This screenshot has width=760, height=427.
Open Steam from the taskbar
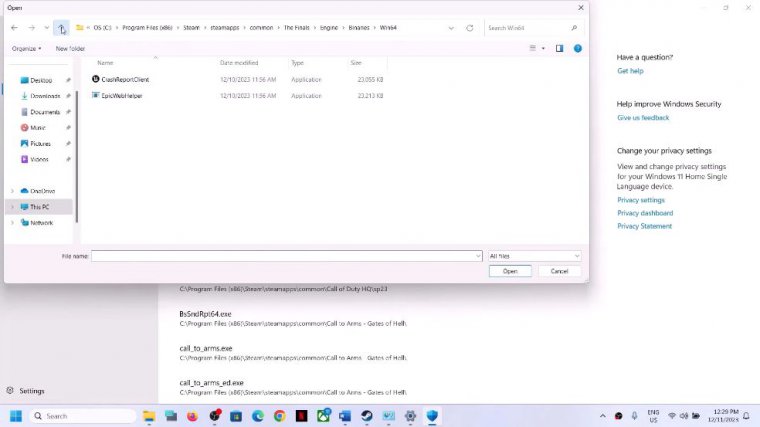(367, 416)
